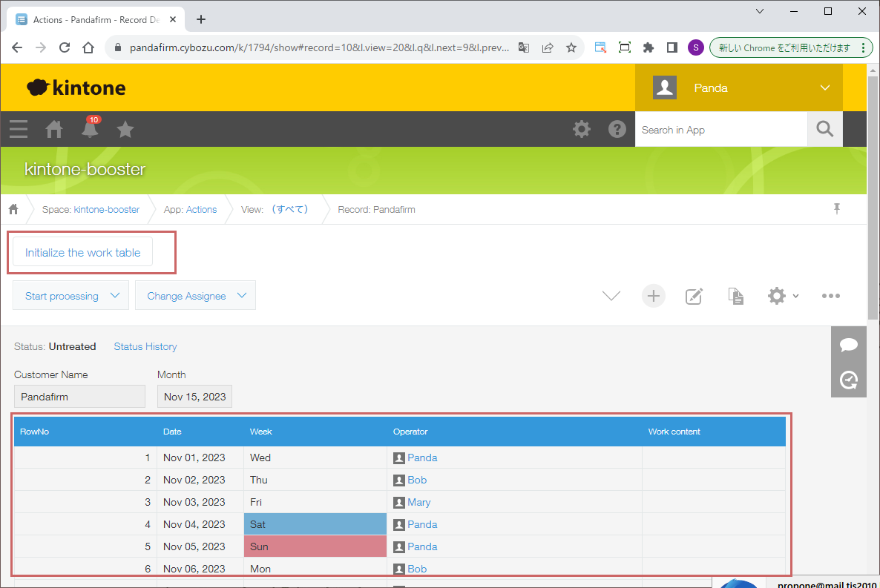The image size is (880, 588).
Task: Show the record history panel icon
Action: tap(848, 380)
